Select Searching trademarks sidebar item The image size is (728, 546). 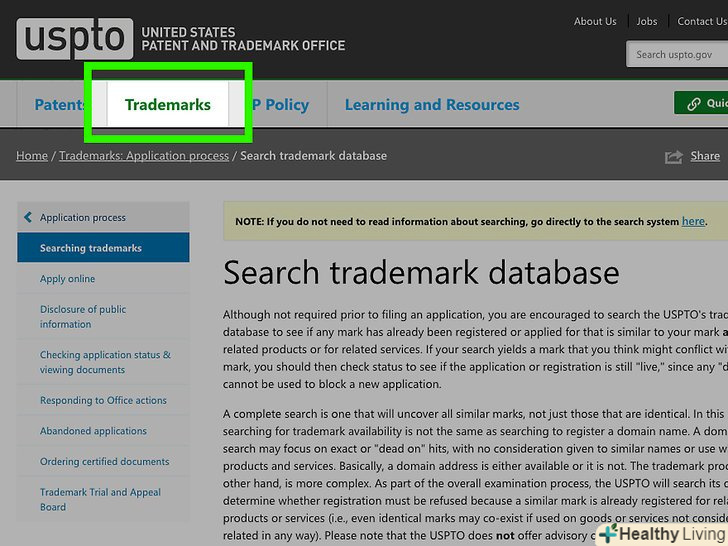pyautogui.click(x=103, y=247)
